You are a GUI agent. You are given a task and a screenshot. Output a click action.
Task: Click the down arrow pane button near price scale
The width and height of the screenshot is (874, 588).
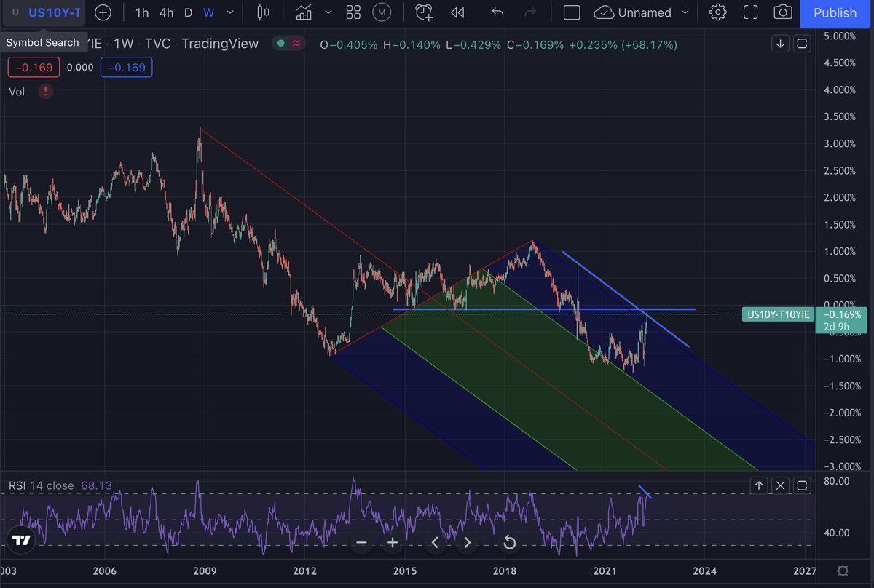pos(781,44)
